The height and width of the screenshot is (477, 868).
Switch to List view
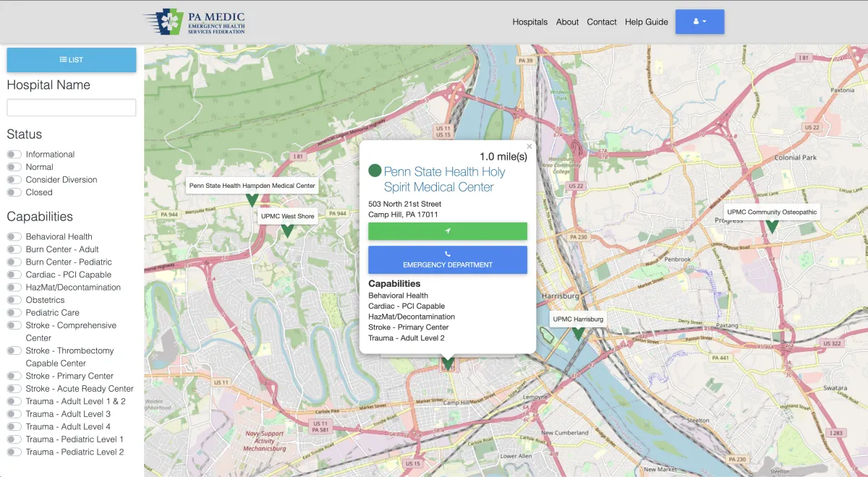(x=72, y=60)
